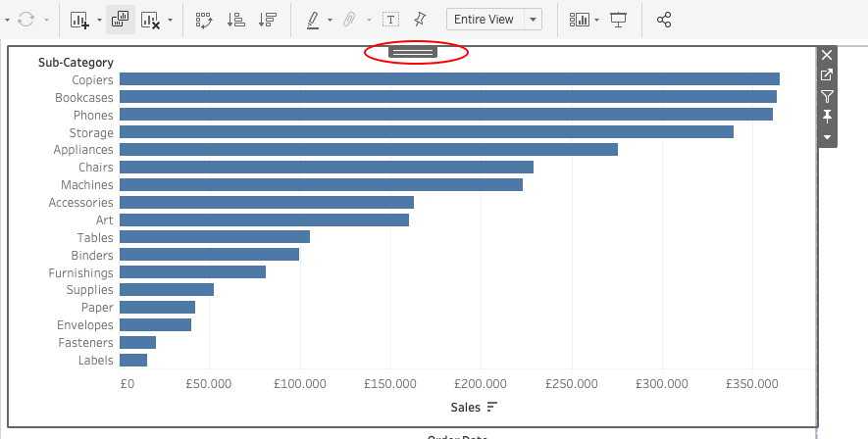The height and width of the screenshot is (439, 868).
Task: Click the Appliances label
Action: coord(83,149)
